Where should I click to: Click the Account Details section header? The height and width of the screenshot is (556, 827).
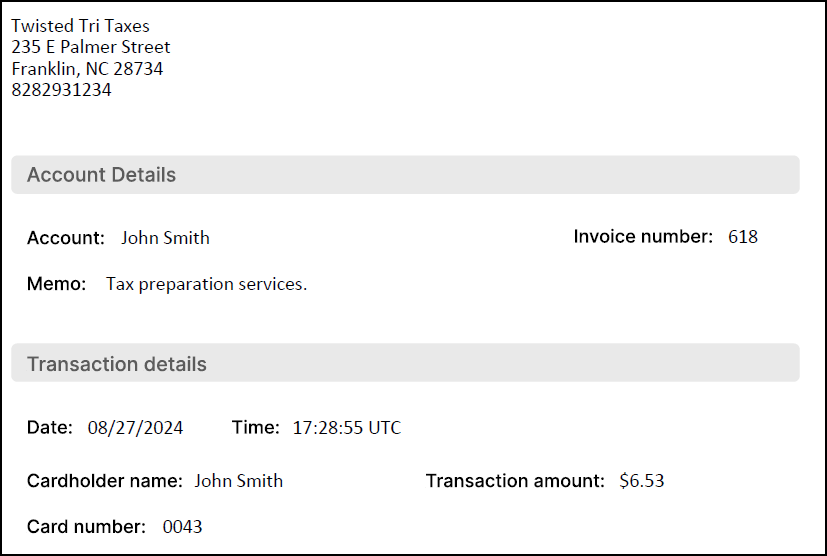click(x=101, y=175)
